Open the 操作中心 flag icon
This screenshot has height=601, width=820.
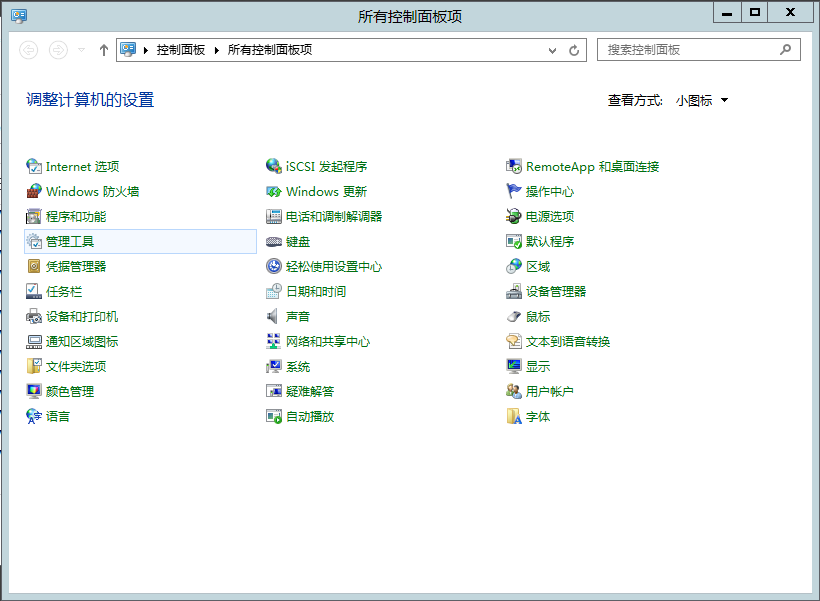point(514,191)
